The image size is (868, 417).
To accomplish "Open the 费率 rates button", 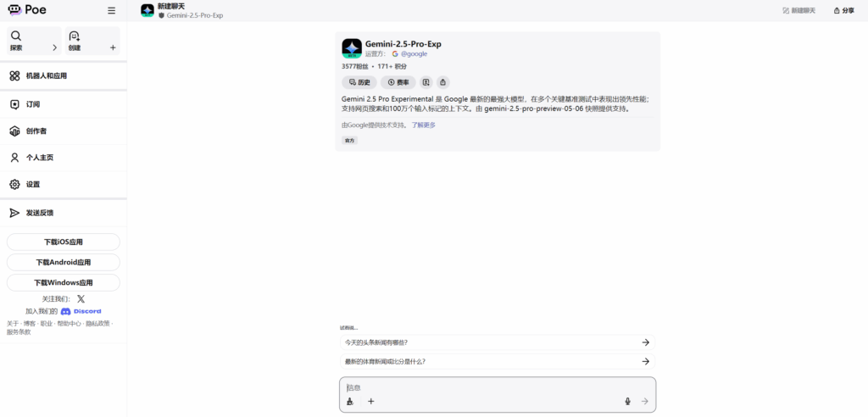I will [398, 82].
